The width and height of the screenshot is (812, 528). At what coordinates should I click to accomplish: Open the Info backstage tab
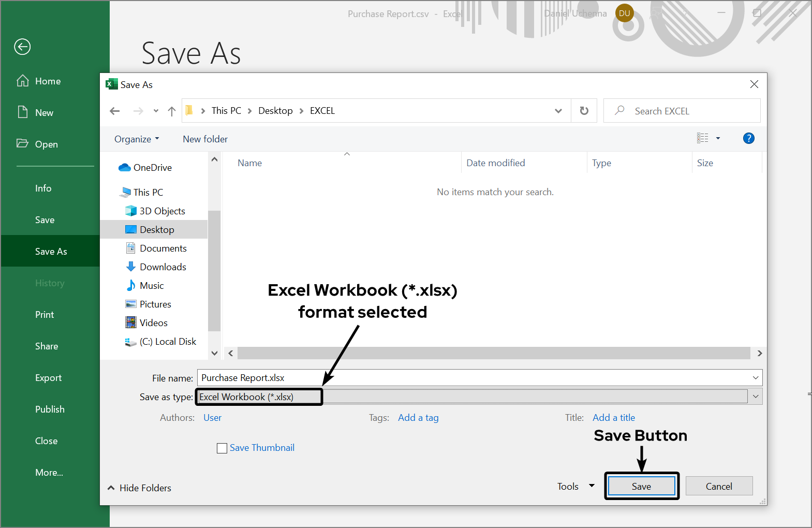point(43,188)
